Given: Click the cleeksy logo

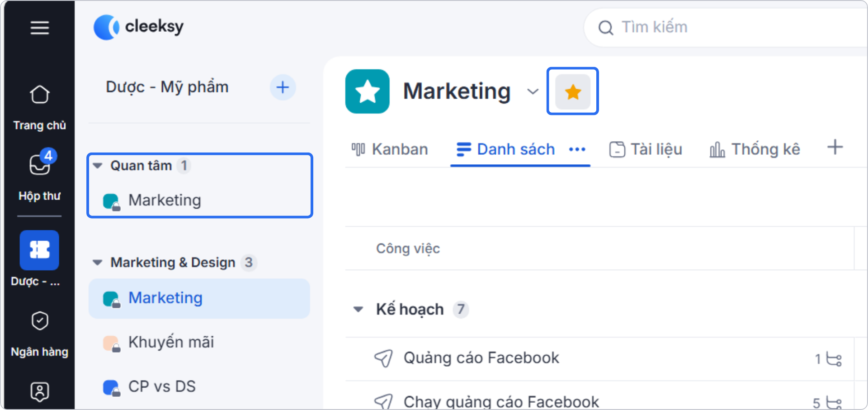Looking at the screenshot, I should click(x=138, y=27).
